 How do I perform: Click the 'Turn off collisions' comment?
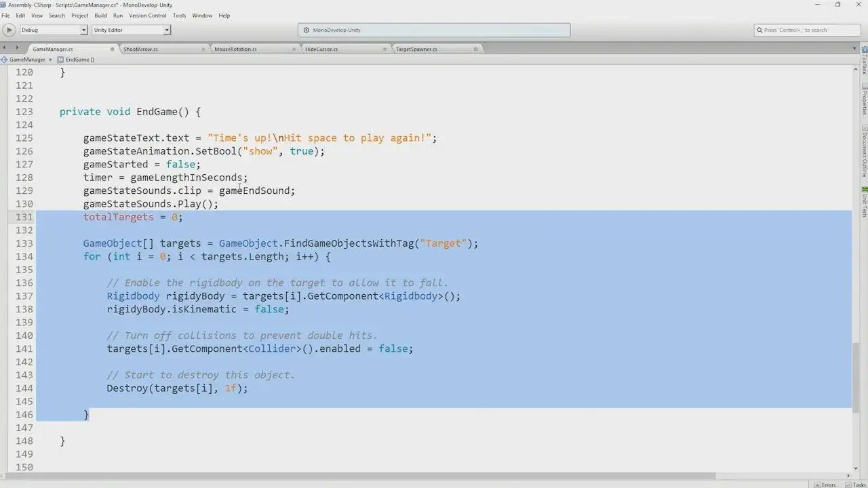tap(242, 335)
